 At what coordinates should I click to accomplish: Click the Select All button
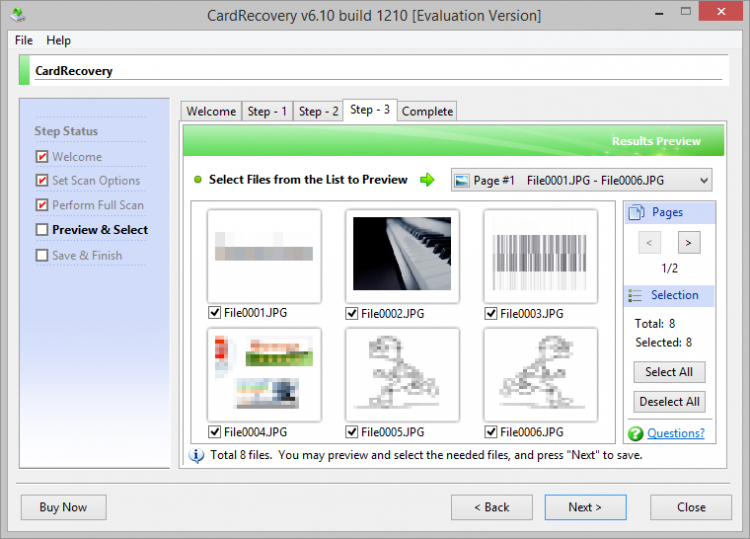[x=669, y=372]
